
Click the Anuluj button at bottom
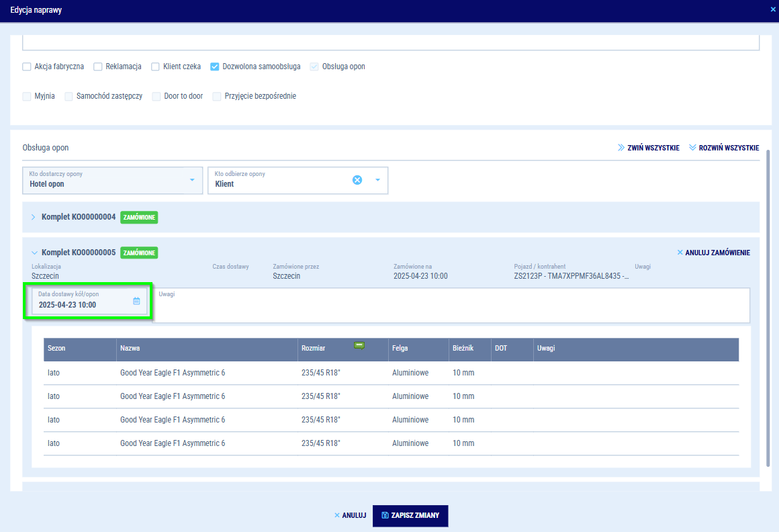(x=350, y=516)
